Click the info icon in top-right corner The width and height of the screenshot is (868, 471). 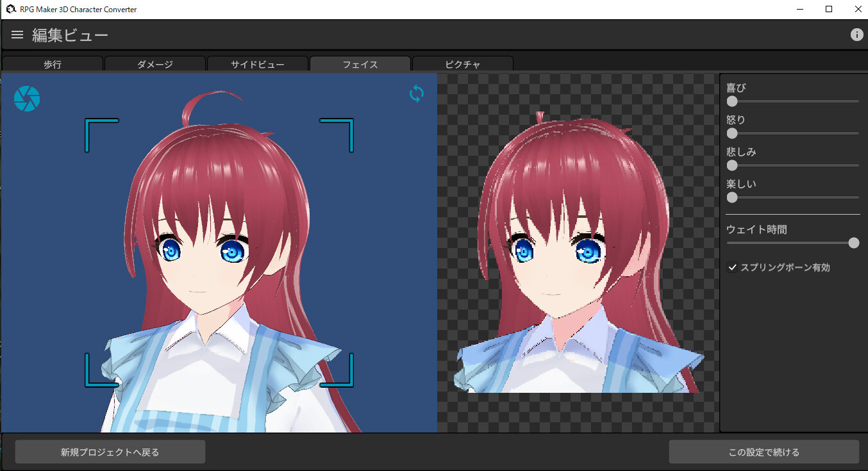pyautogui.click(x=856, y=35)
